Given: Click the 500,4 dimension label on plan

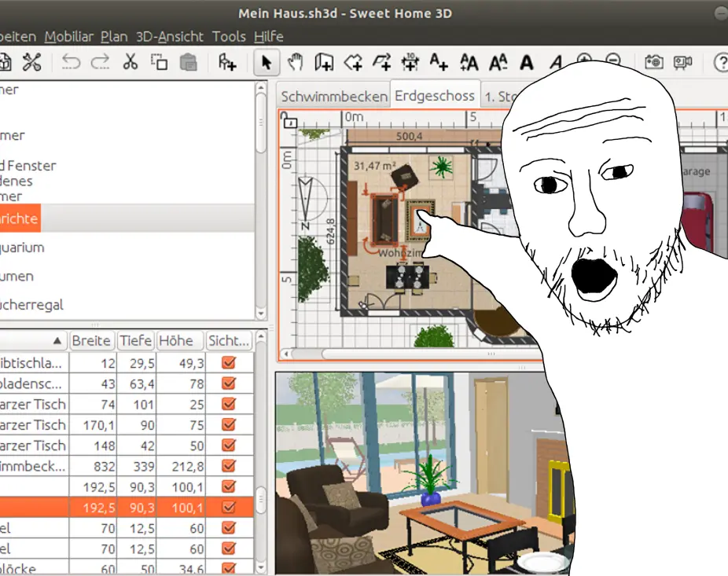Looking at the screenshot, I should (x=410, y=136).
